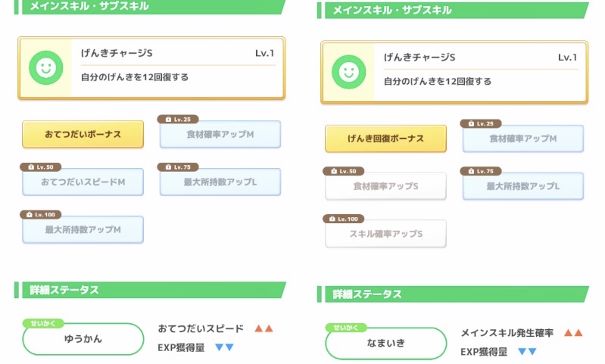
Task: Open the なまいき nature box
Action: pos(385,343)
